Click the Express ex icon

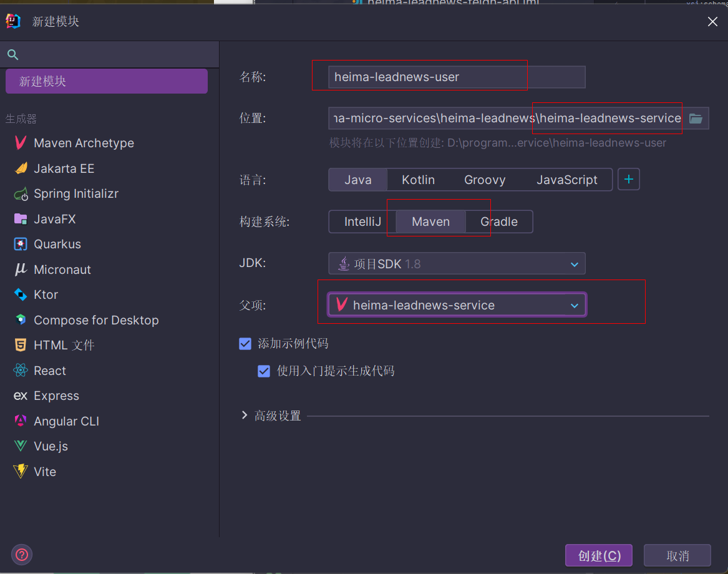coord(21,396)
